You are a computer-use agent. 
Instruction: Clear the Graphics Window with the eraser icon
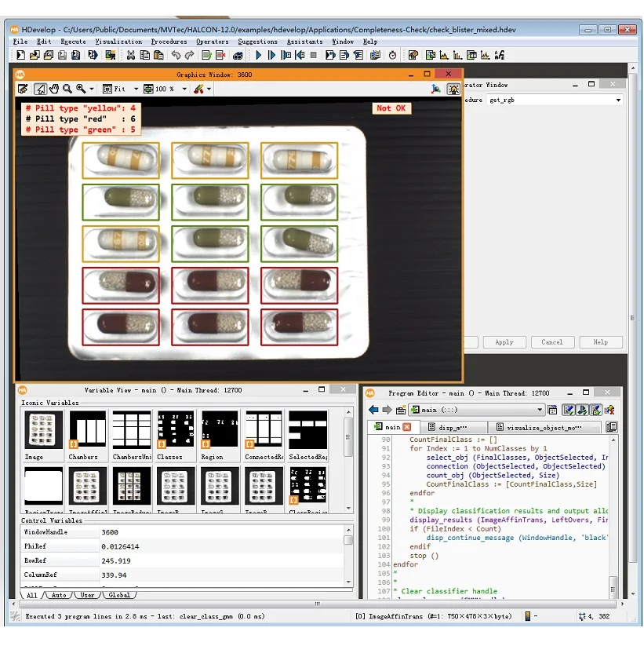[x=23, y=89]
